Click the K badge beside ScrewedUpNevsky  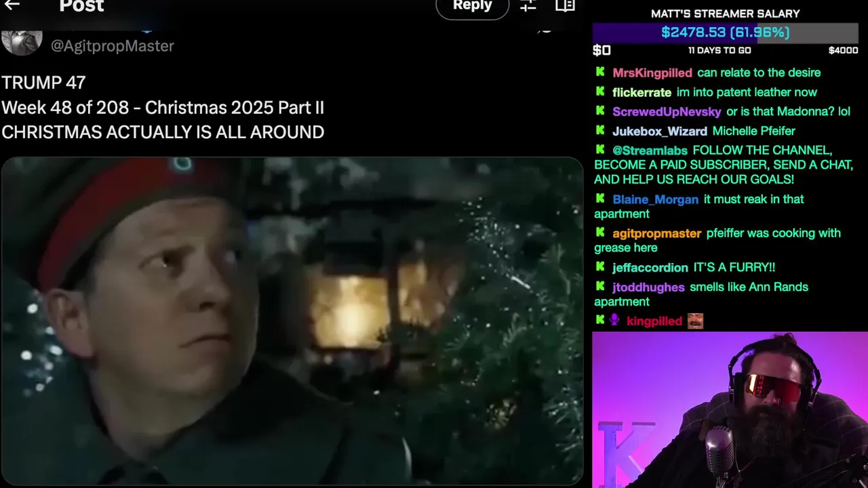pyautogui.click(x=600, y=110)
